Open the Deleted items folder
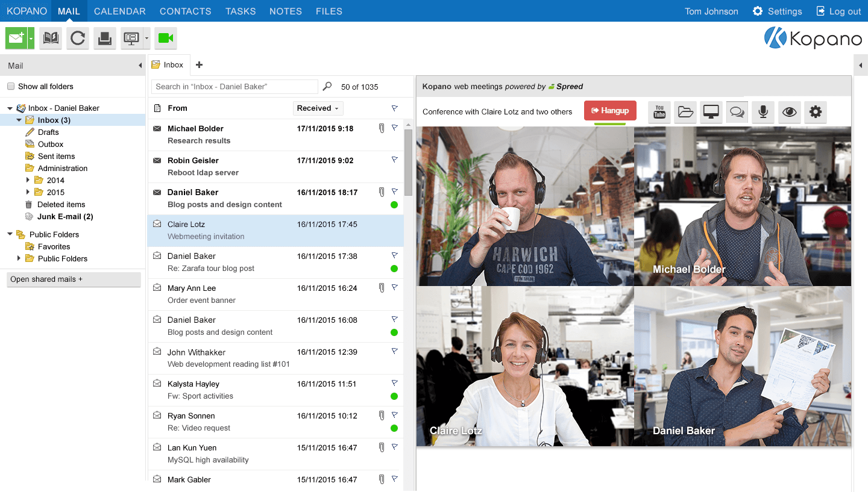Viewport: 868px width, 492px height. click(61, 205)
